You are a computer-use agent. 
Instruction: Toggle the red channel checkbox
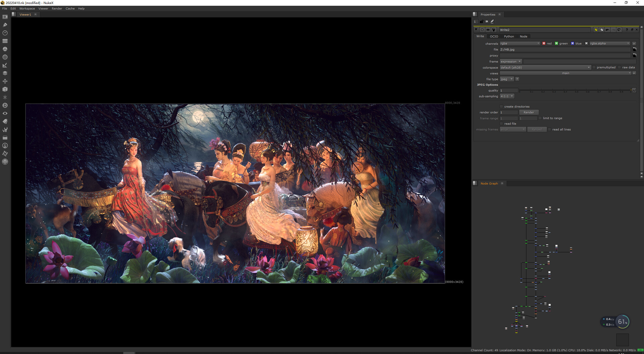[x=544, y=44]
